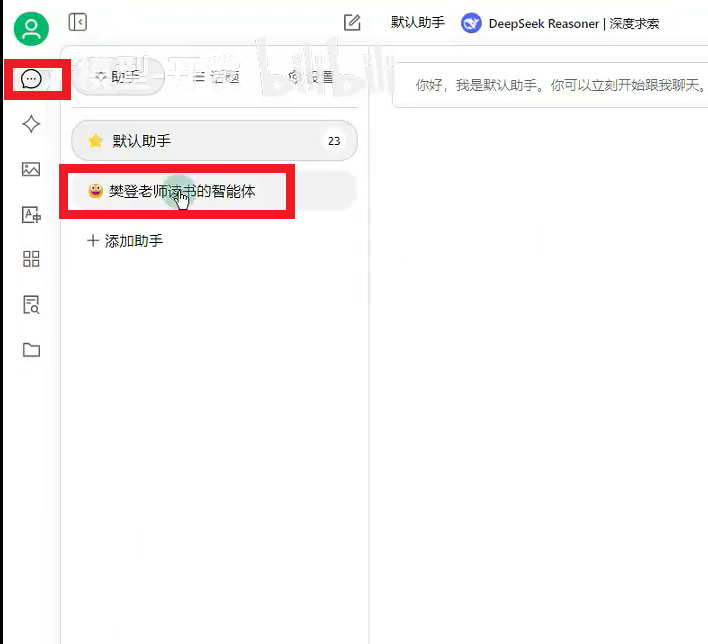
Task: Switch to the 设置 tab
Action: tap(312, 77)
